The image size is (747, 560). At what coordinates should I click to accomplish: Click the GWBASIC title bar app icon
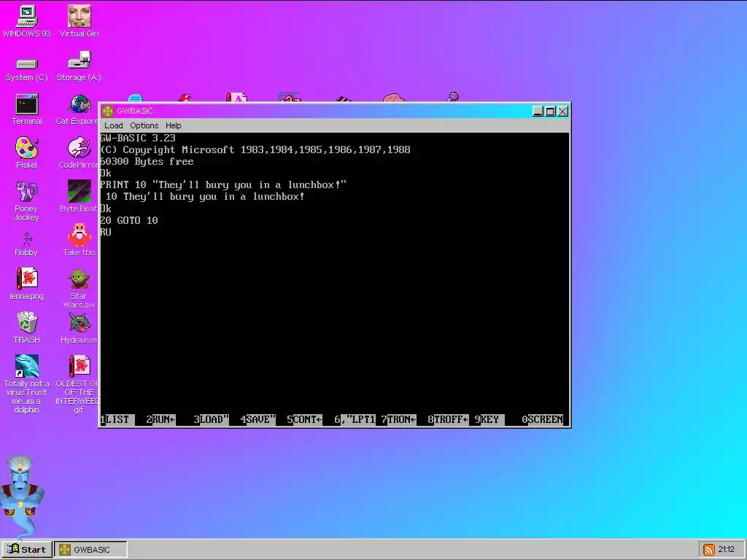(108, 111)
